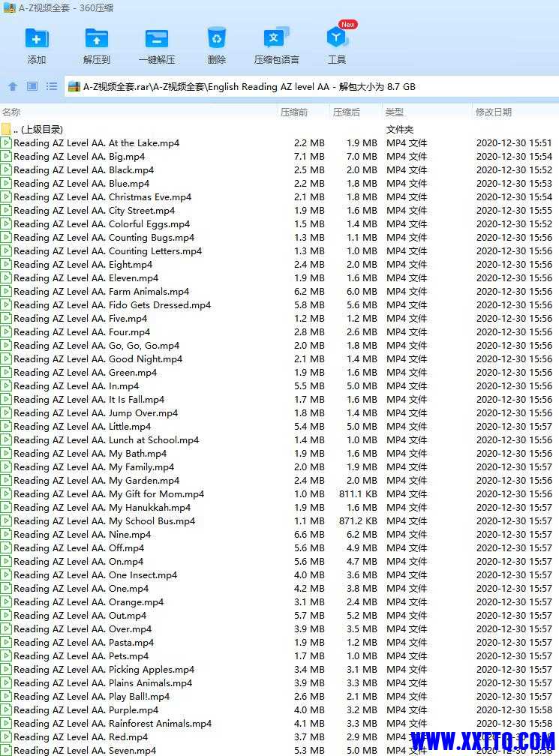This screenshot has width=559, height=756.
Task: Click the video icon beside Nine.mp4
Action: pos(6,534)
